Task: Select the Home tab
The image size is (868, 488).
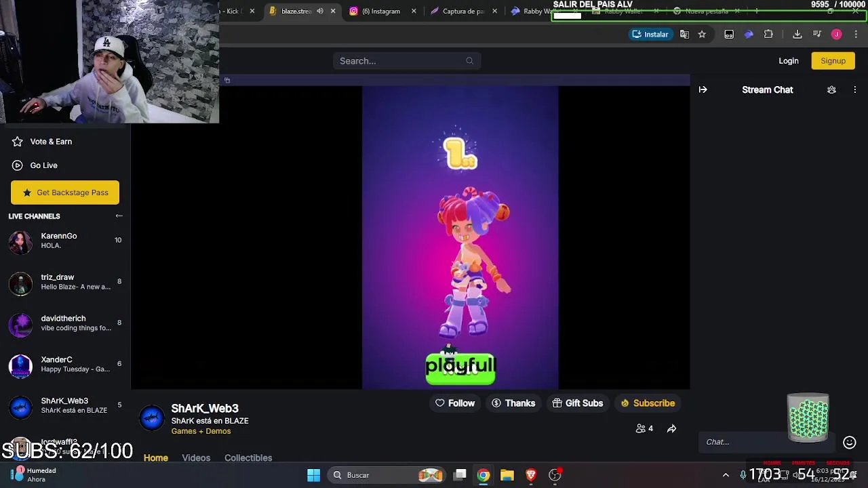Action: click(156, 458)
